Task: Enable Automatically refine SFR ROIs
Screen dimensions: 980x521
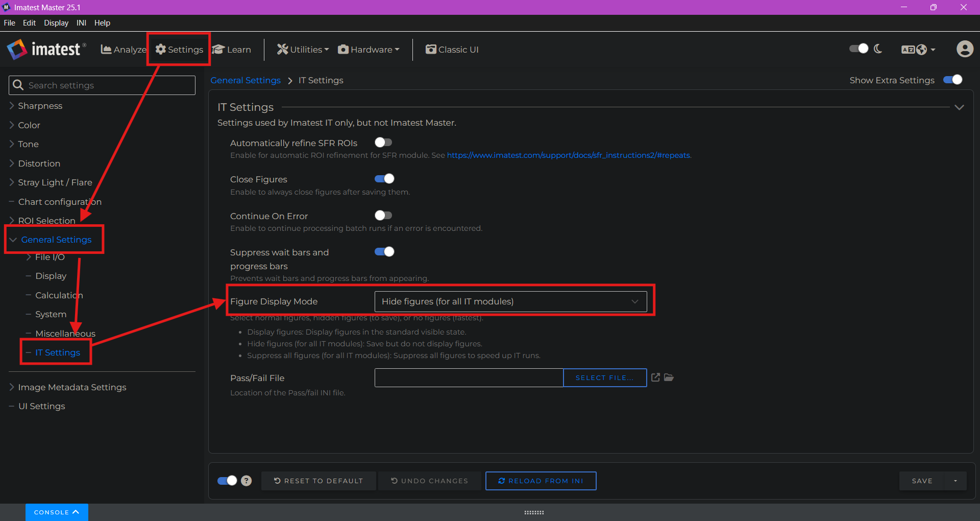Action: [x=383, y=143]
